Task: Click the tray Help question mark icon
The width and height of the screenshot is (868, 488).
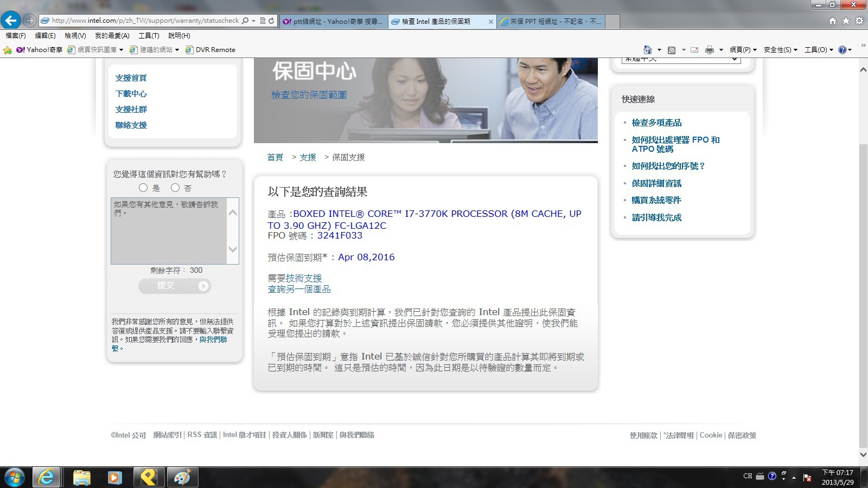Action: [x=772, y=476]
